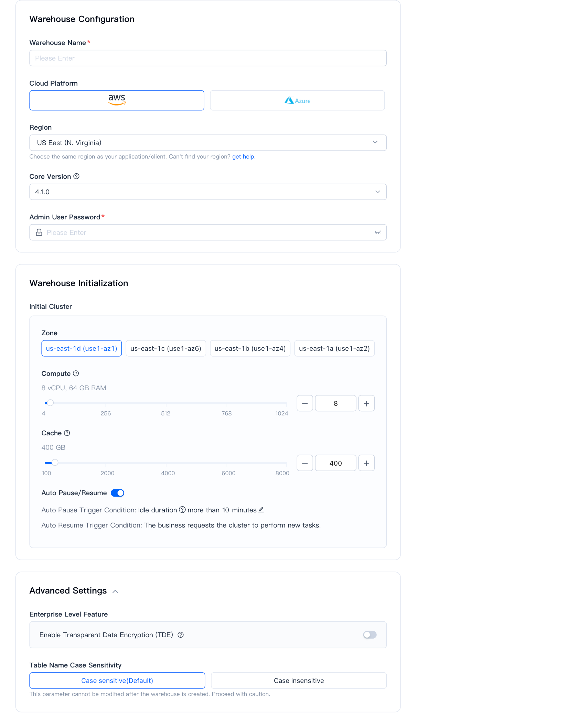Disable Auto Pause/Resume
The height and width of the screenshot is (728, 578).
tap(117, 493)
